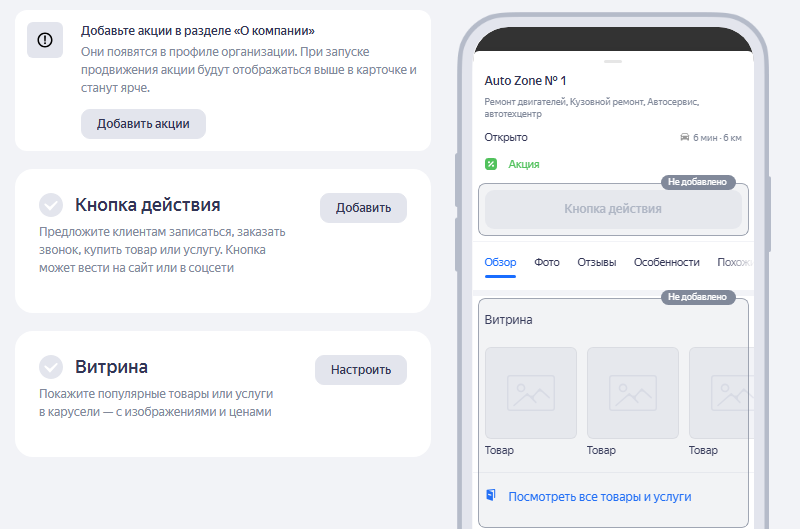The height and width of the screenshot is (529, 800).
Task: Click the Открыто status text
Action: (506, 137)
